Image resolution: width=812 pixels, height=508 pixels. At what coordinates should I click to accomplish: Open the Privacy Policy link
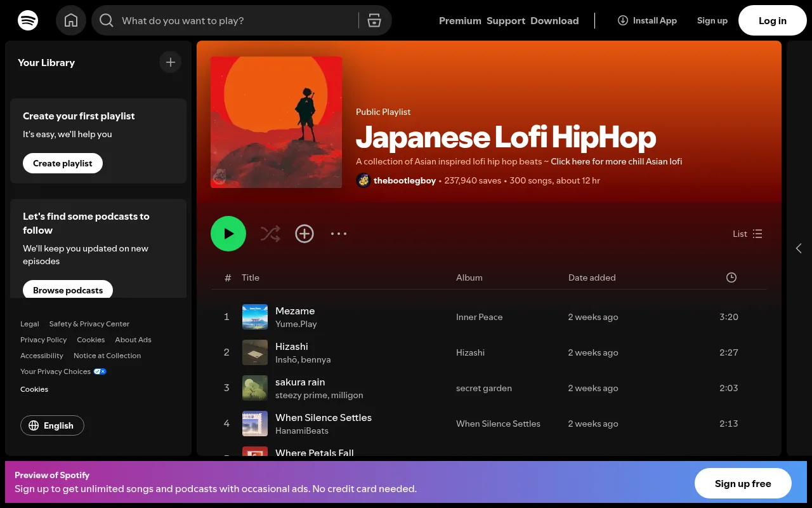[43, 340]
